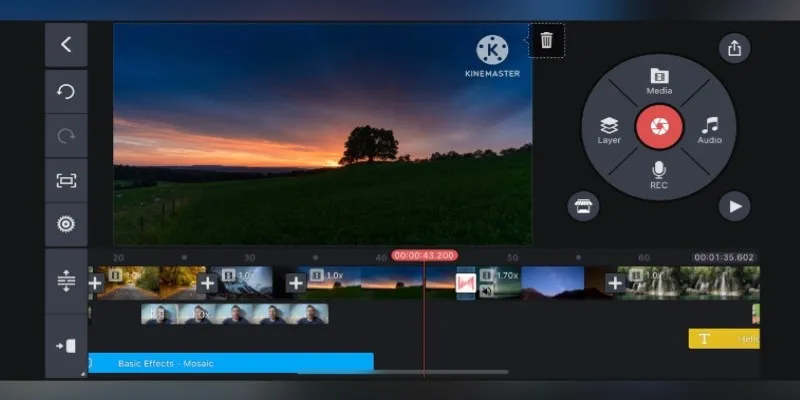This screenshot has height=400, width=800.
Task: Open the Media browser
Action: (x=659, y=82)
